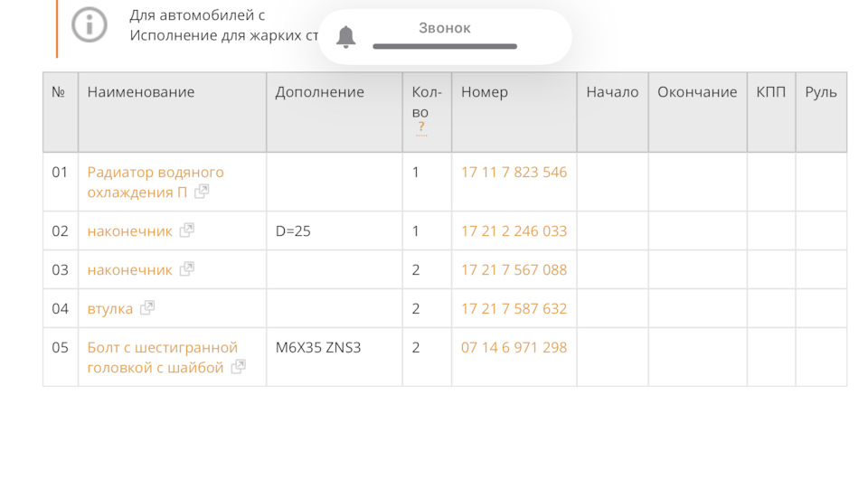Select part number 17 21 7 567 088

coord(514,270)
